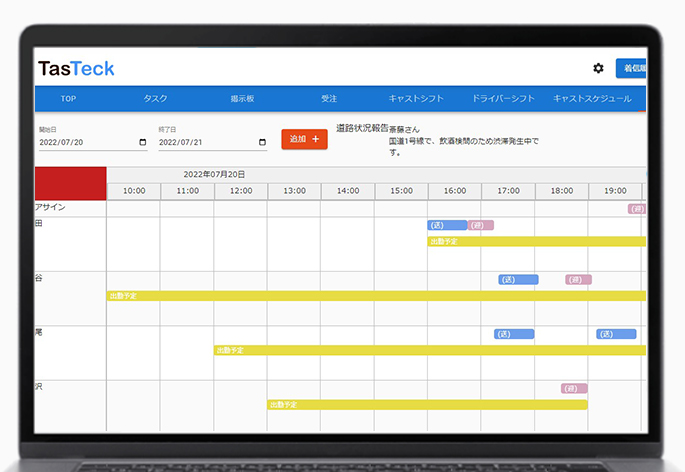Click the 2022年07月20日 date header
The height and width of the screenshot is (472, 685).
tap(214, 174)
